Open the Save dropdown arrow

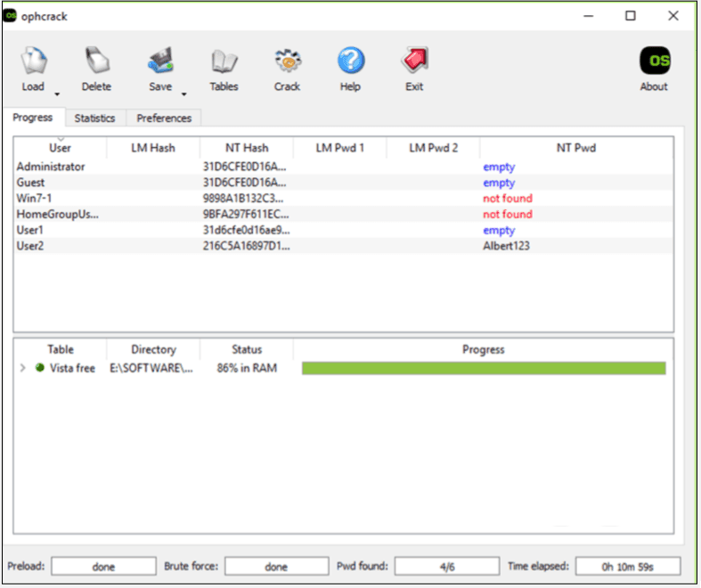(x=184, y=94)
